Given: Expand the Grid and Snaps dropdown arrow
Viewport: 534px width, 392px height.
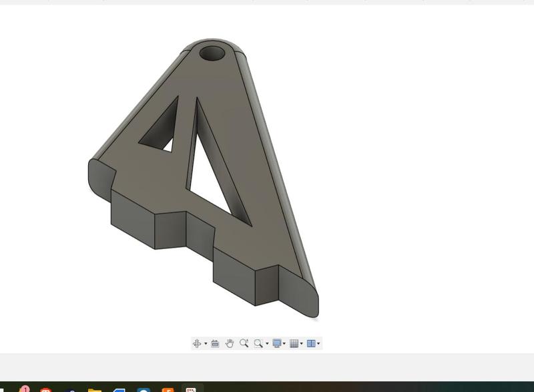Looking at the screenshot, I should pyautogui.click(x=302, y=343).
